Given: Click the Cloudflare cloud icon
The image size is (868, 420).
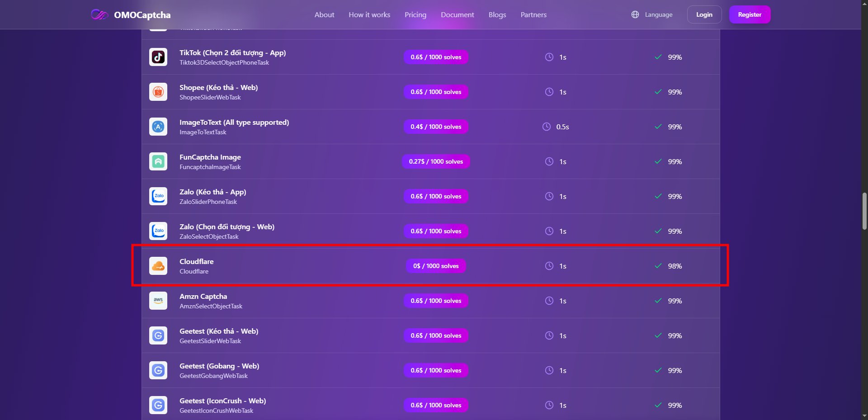Looking at the screenshot, I should tap(158, 266).
